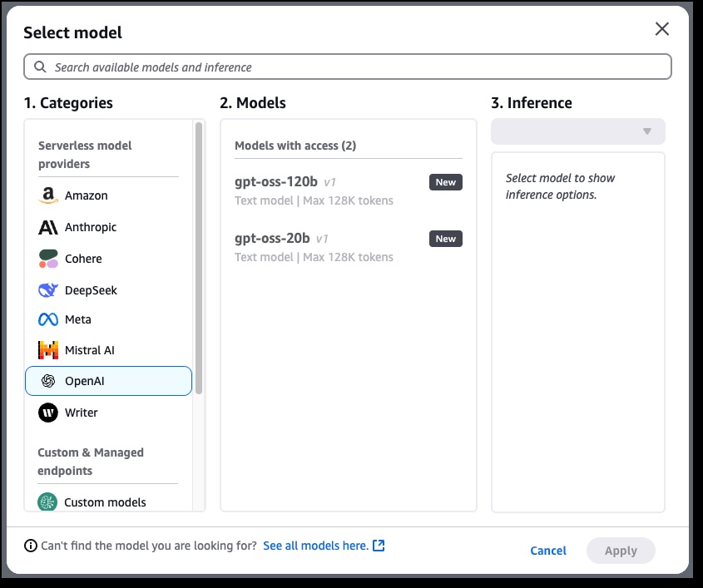Click the info icon beside Can't find
This screenshot has height=588, width=703.
[31, 546]
